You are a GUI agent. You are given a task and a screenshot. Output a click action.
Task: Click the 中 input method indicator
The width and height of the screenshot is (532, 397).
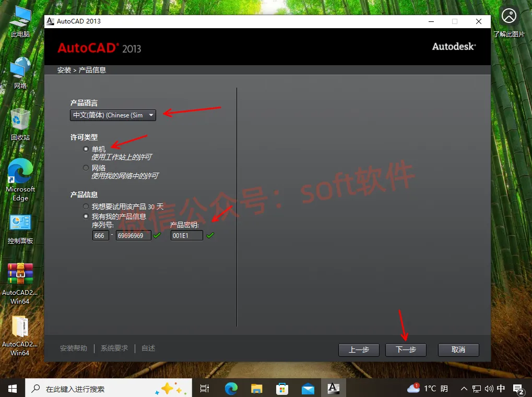click(x=501, y=389)
